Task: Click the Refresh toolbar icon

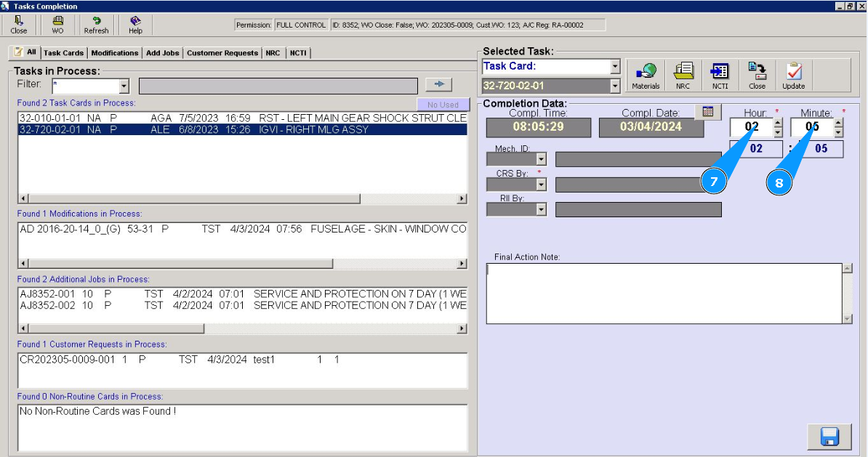Action: [x=96, y=25]
